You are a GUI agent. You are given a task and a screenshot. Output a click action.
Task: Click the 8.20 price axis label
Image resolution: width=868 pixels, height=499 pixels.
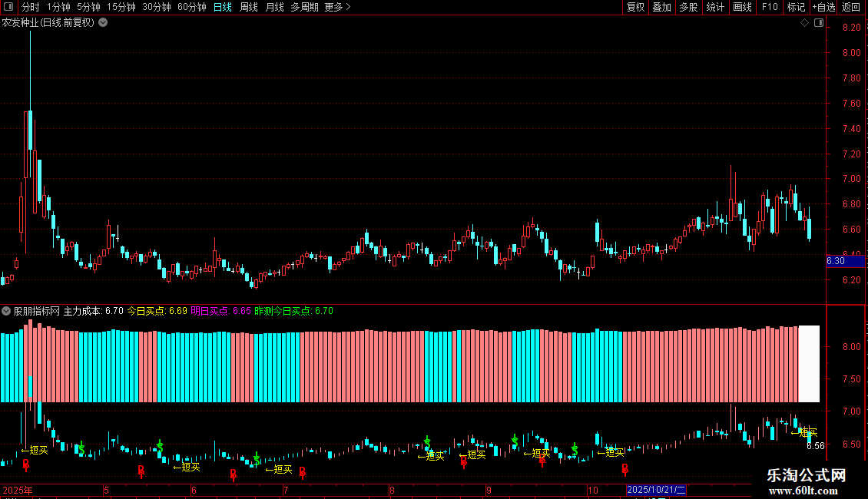852,28
